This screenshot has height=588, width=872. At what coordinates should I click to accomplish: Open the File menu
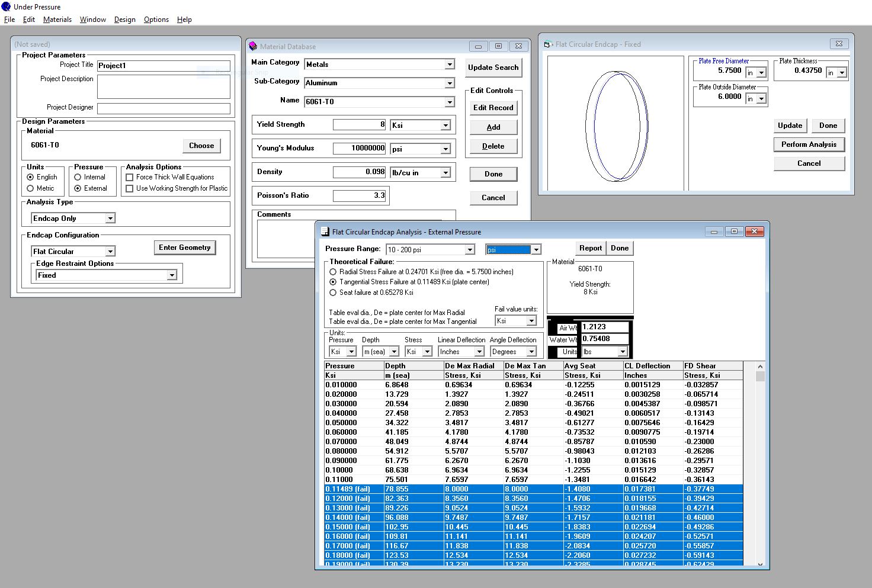click(9, 20)
